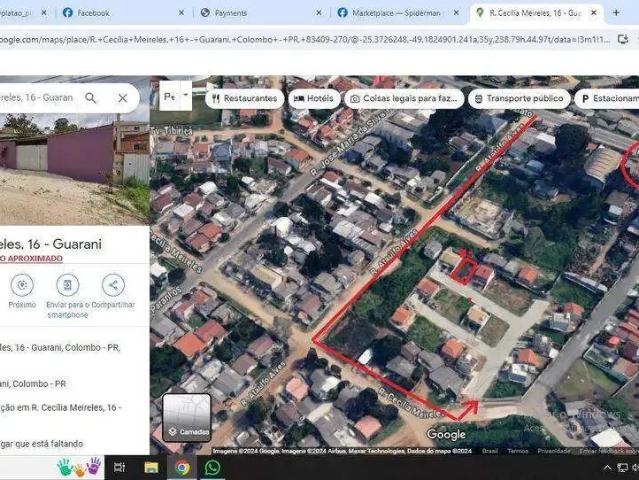Close the Marketplace tab

(456, 13)
